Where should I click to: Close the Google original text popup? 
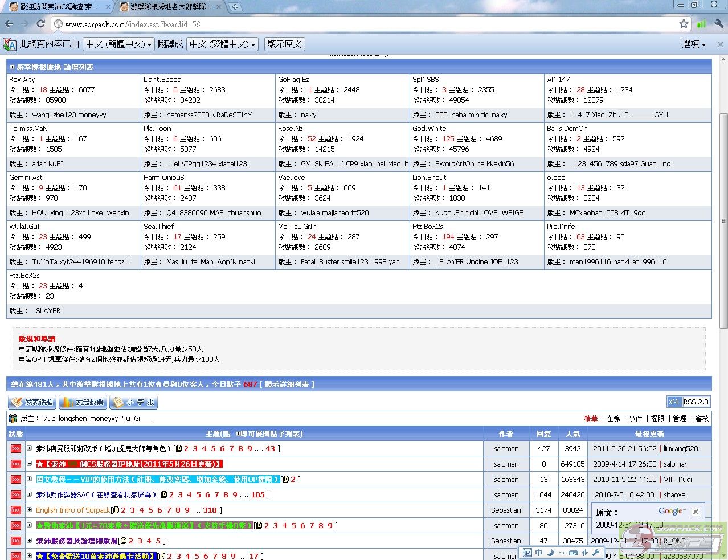[696, 512]
